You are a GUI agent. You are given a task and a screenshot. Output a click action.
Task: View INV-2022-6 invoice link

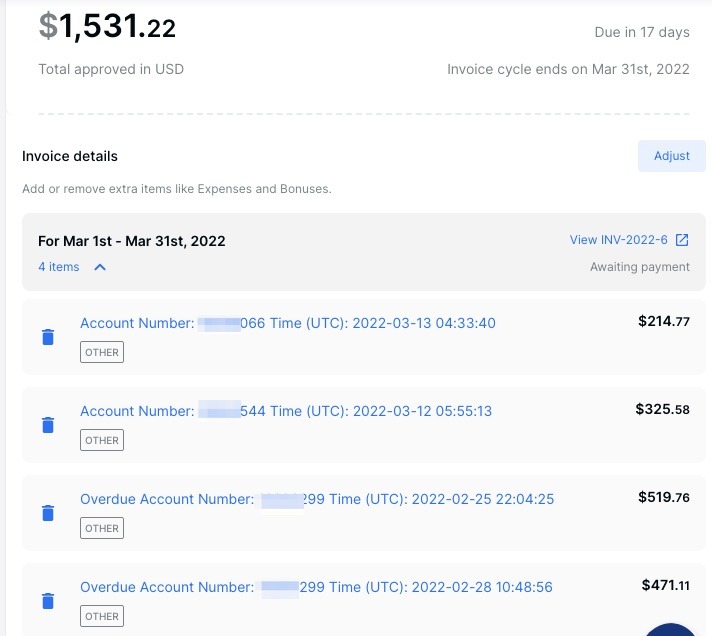(618, 240)
